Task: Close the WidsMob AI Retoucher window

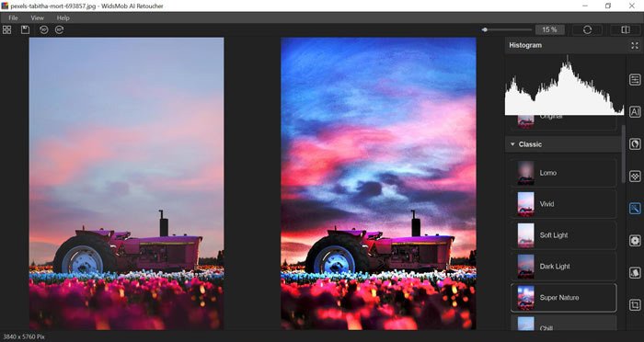Action: (632, 6)
